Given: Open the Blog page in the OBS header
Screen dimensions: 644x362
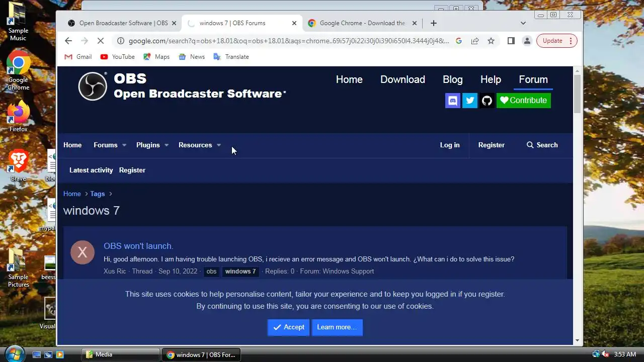Looking at the screenshot, I should click(452, 79).
